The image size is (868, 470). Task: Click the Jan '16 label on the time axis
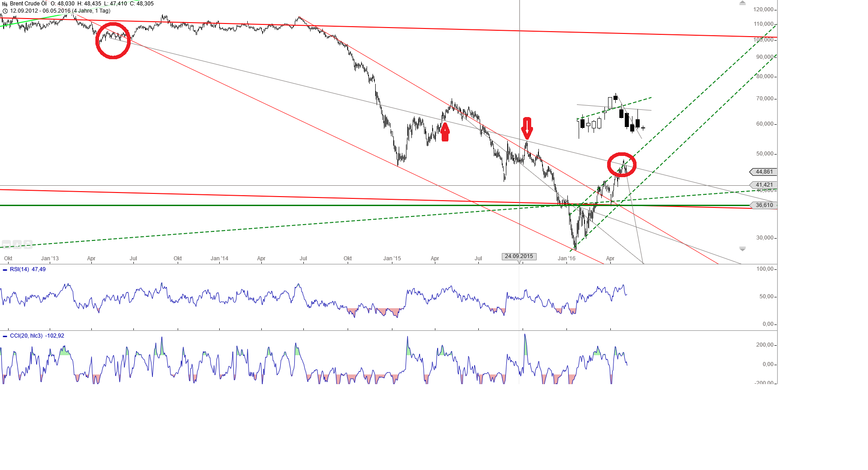coord(566,258)
